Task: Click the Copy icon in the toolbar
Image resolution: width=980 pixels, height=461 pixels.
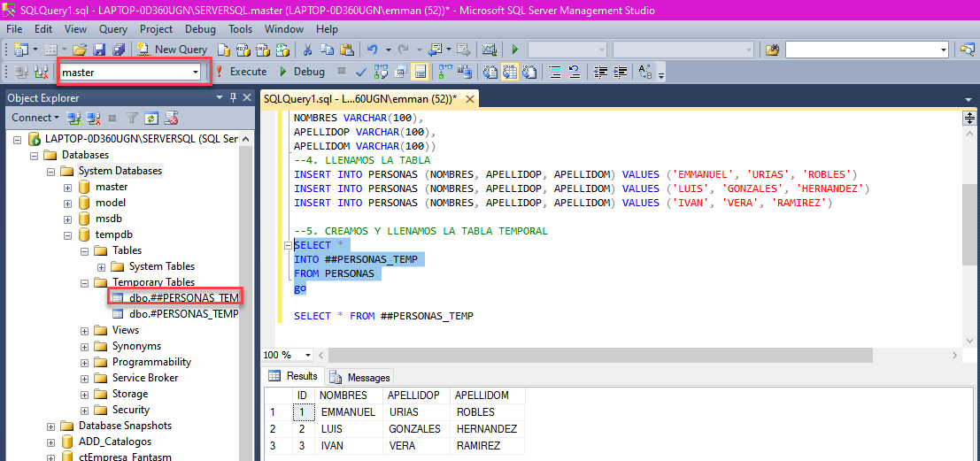Action: pos(328,50)
